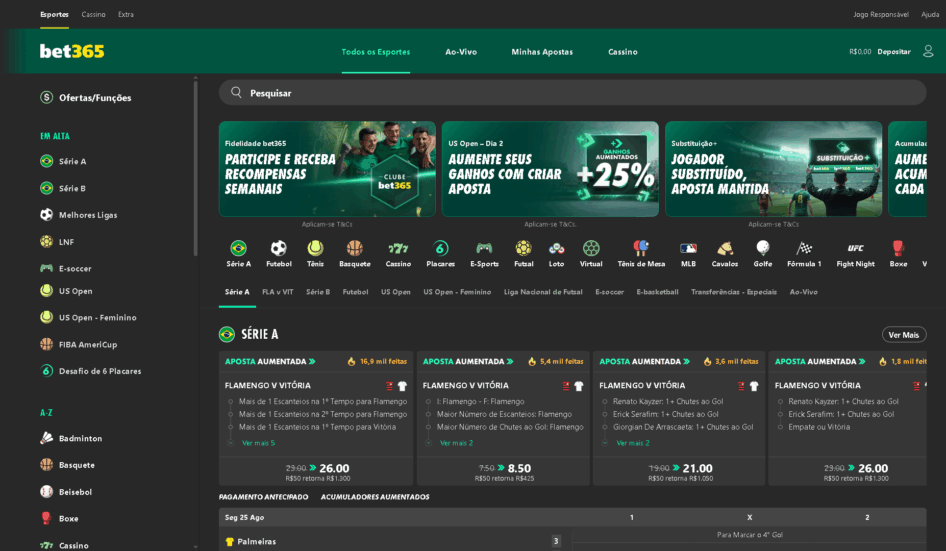
Task: Open Substituição+ promo banner
Action: [x=773, y=169]
